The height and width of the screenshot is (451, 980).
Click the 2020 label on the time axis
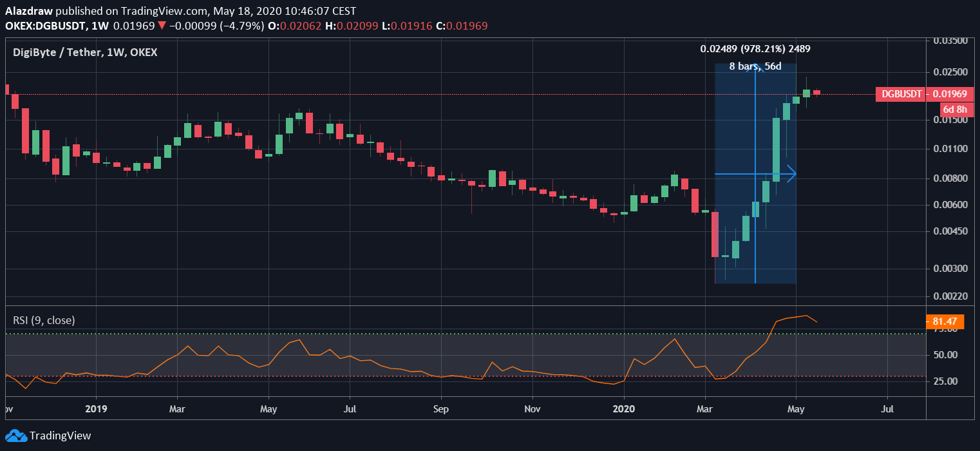click(x=624, y=409)
